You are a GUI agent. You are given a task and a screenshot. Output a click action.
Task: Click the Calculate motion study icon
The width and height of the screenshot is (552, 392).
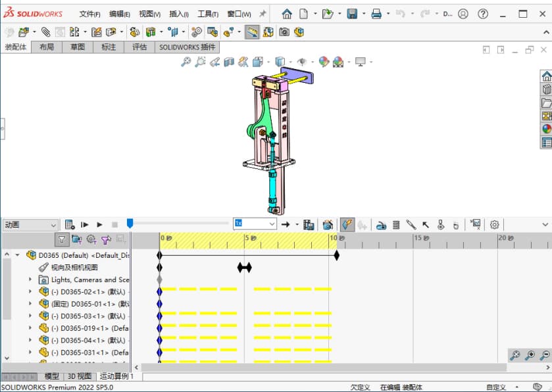pos(70,224)
